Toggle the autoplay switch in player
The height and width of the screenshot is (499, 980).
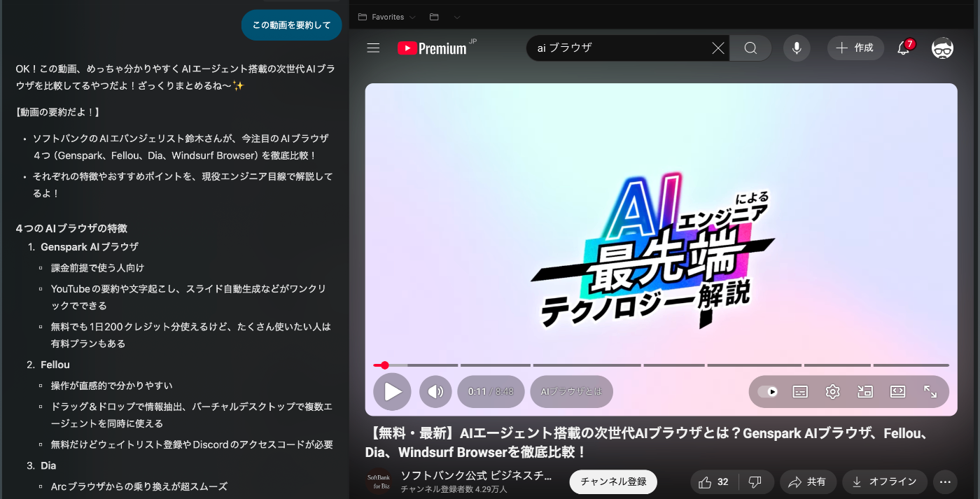[768, 392]
